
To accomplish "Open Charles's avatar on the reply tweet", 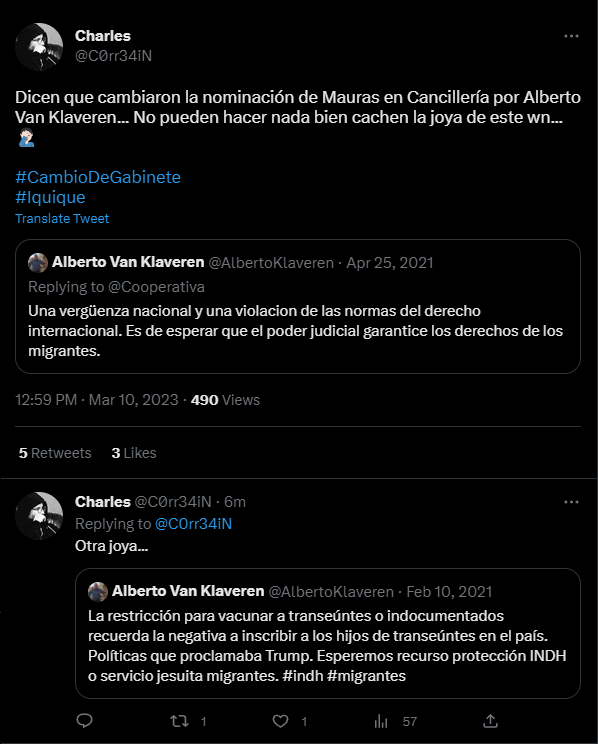I will pyautogui.click(x=39, y=516).
